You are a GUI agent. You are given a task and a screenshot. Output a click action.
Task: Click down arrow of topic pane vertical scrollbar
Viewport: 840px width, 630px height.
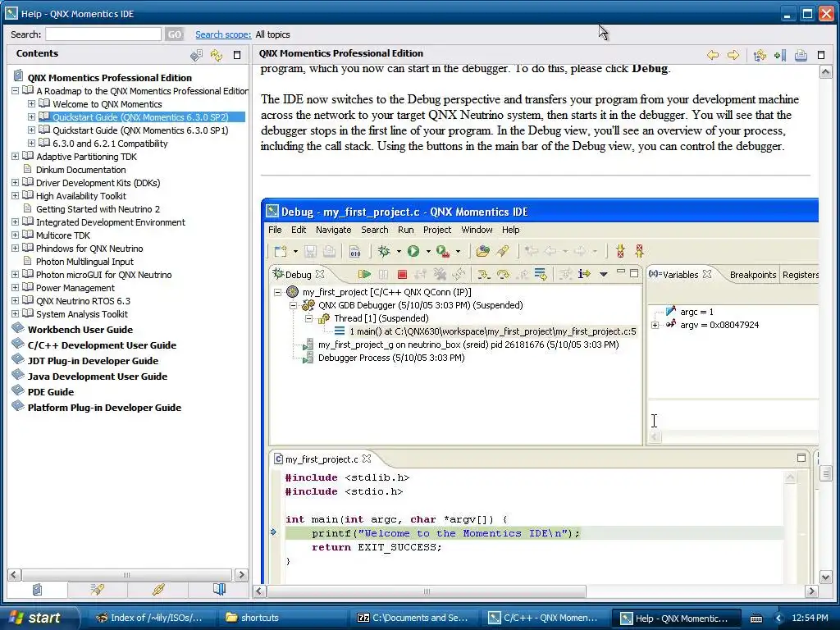point(825,577)
